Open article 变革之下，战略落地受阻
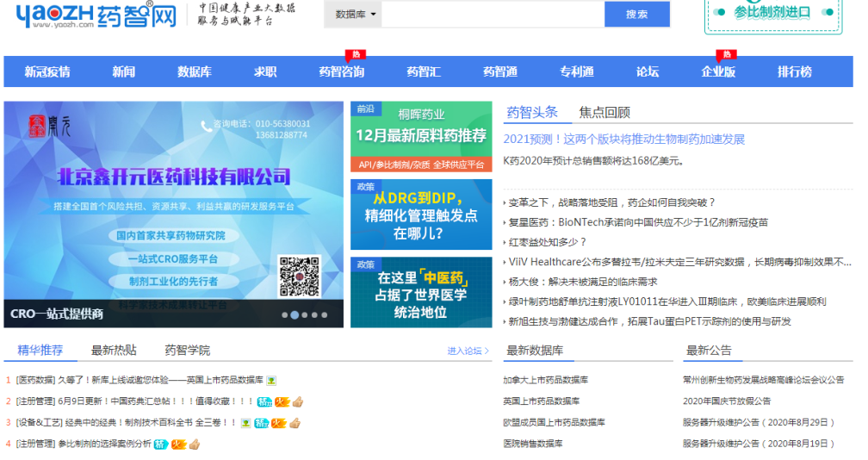The width and height of the screenshot is (868, 460). coord(611,202)
